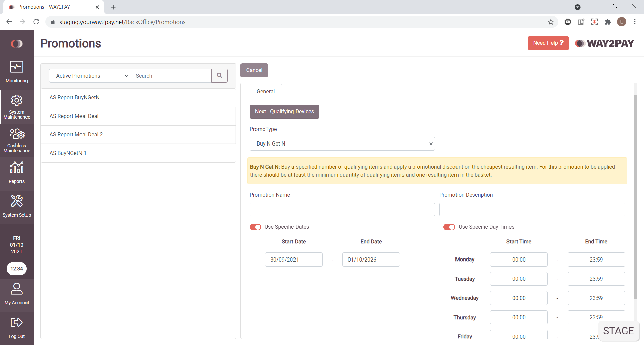
Task: Open Cashless Maintenance icon
Action: (17, 134)
